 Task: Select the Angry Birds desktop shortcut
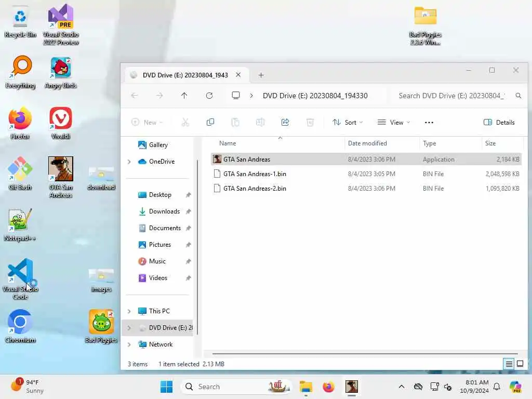[61, 72]
